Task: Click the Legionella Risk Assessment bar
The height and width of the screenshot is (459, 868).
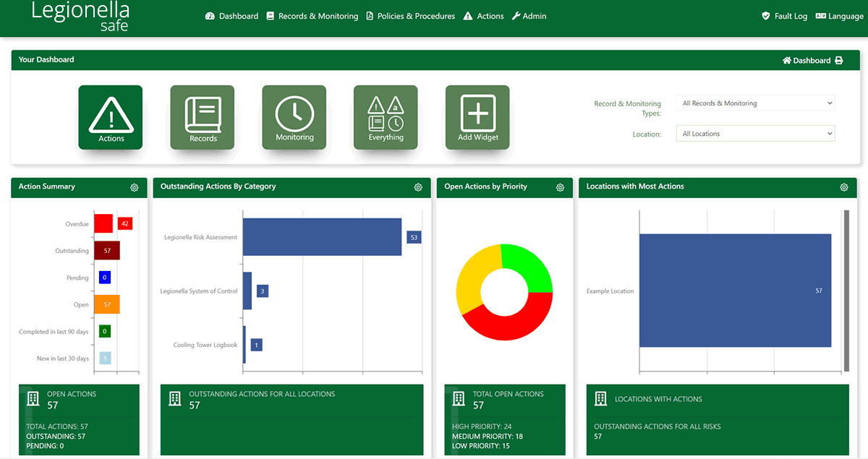Action: [322, 237]
